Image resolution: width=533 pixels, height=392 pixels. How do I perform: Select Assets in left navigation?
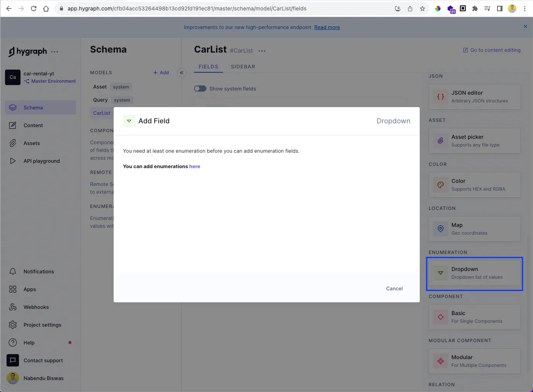tap(41, 143)
